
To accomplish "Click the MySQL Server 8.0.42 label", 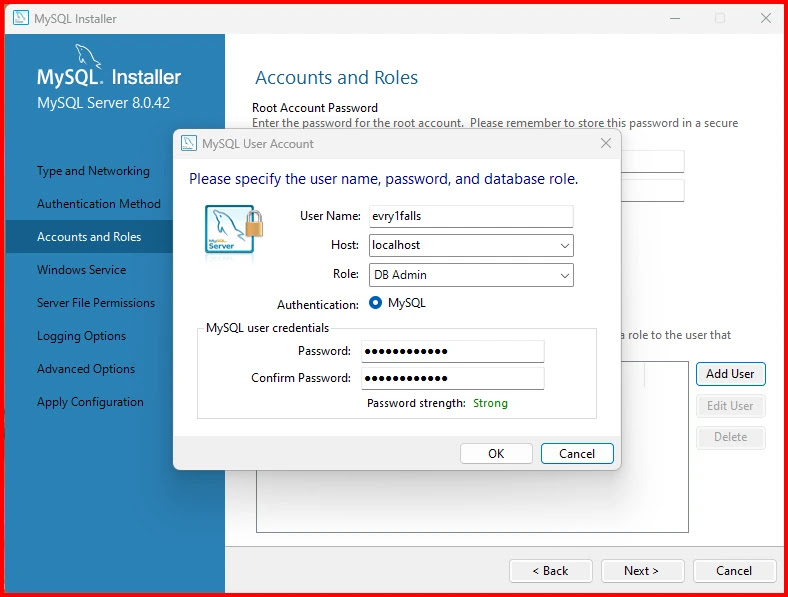I will coord(104,103).
